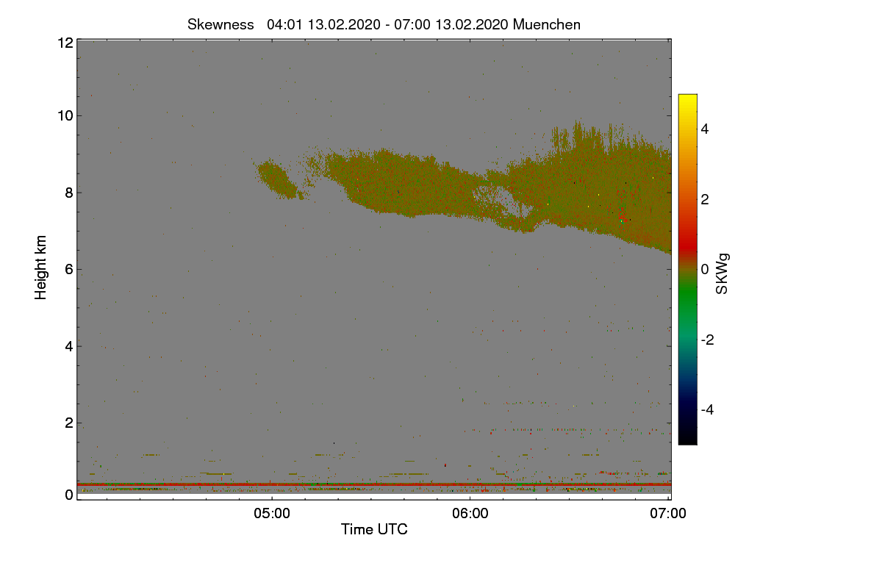The image size is (882, 588).
Task: Click the red horizontal line near ground level
Action: click(374, 484)
